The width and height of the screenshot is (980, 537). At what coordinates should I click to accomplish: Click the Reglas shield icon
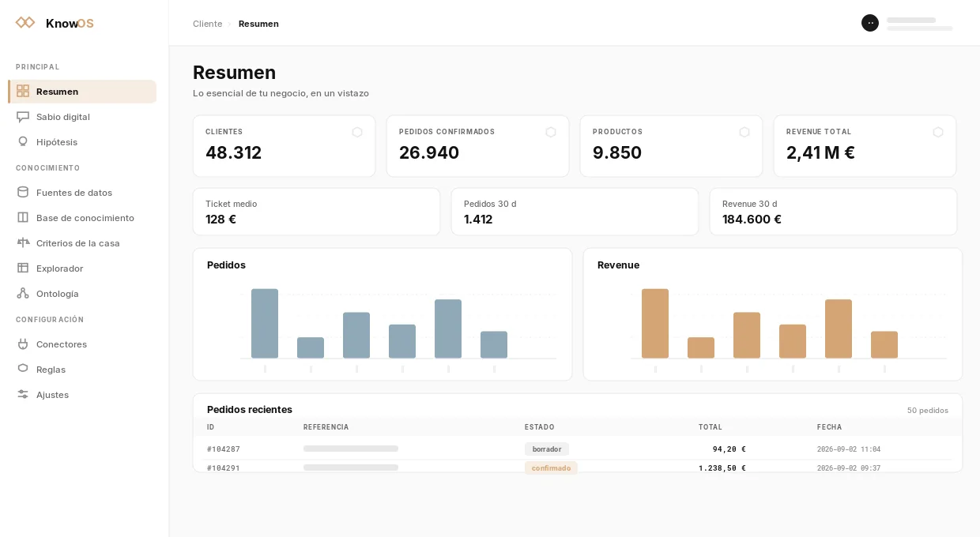click(23, 370)
